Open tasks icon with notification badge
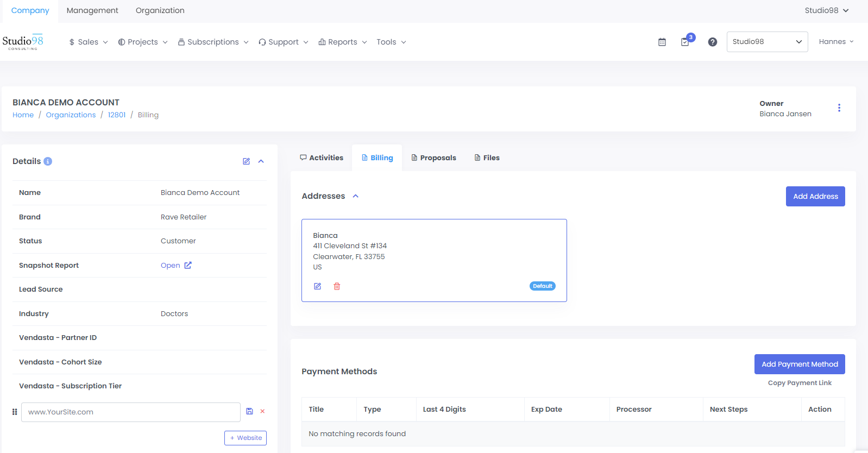 point(685,42)
